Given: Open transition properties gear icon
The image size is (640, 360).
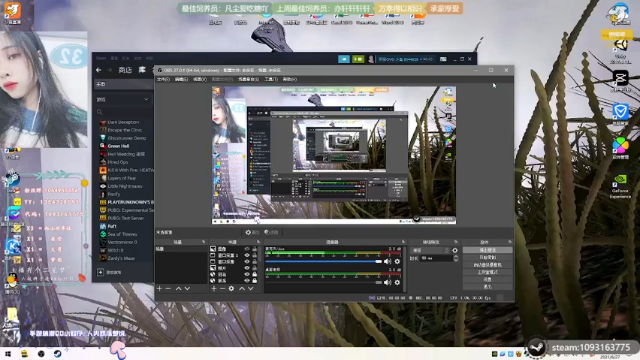Looking at the screenshot, I should click(x=455, y=250).
